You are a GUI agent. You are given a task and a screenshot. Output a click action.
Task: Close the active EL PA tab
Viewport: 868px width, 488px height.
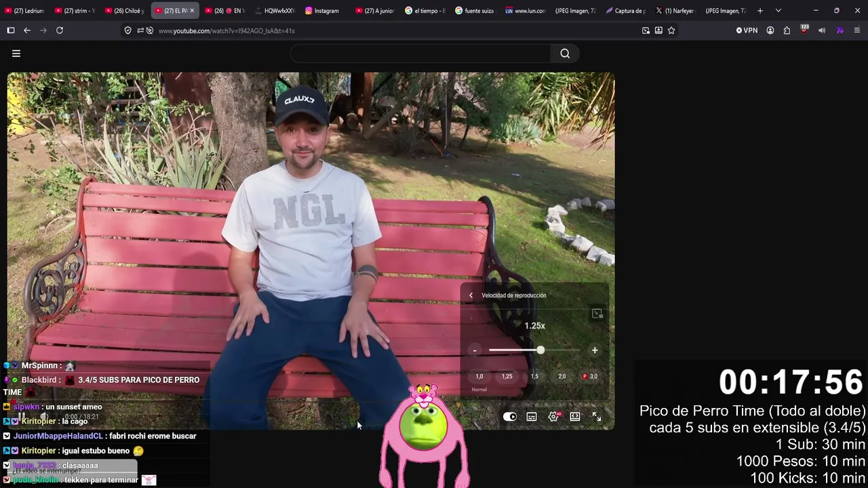point(192,11)
